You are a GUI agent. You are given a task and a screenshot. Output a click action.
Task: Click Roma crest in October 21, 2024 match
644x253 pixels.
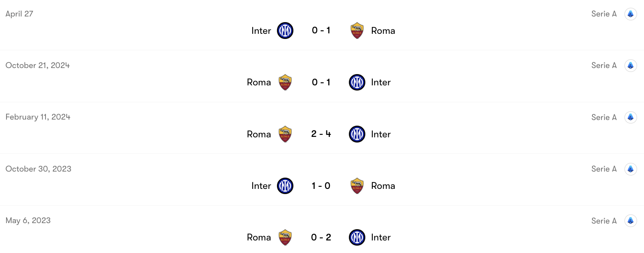(x=285, y=82)
